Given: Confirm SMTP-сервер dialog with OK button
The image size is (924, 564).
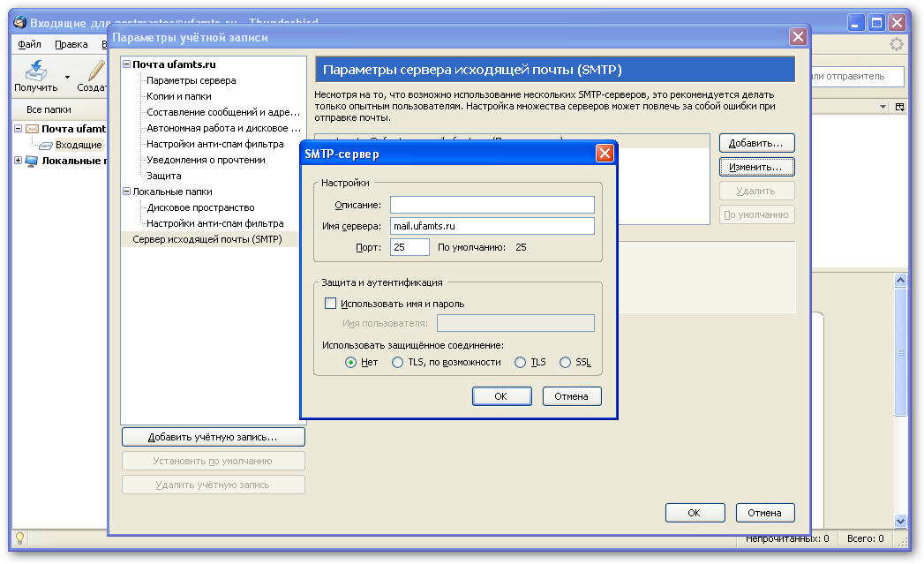Looking at the screenshot, I should click(x=501, y=396).
